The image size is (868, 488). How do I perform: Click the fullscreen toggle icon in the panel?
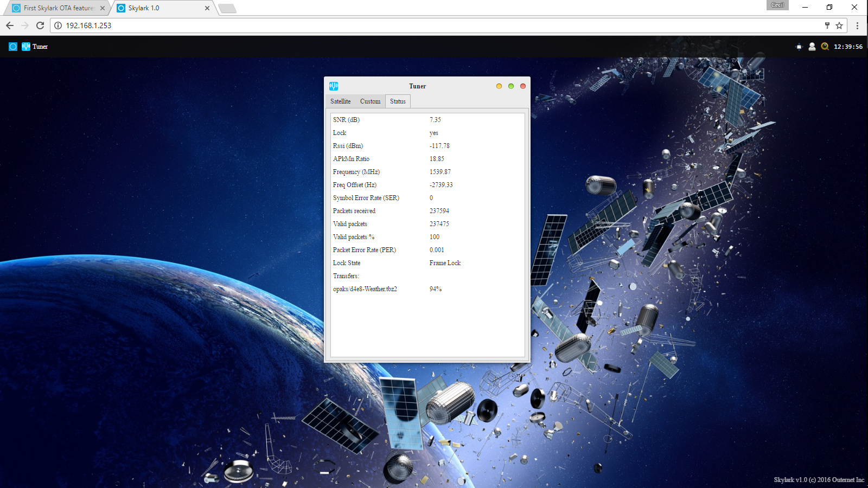[x=799, y=47]
